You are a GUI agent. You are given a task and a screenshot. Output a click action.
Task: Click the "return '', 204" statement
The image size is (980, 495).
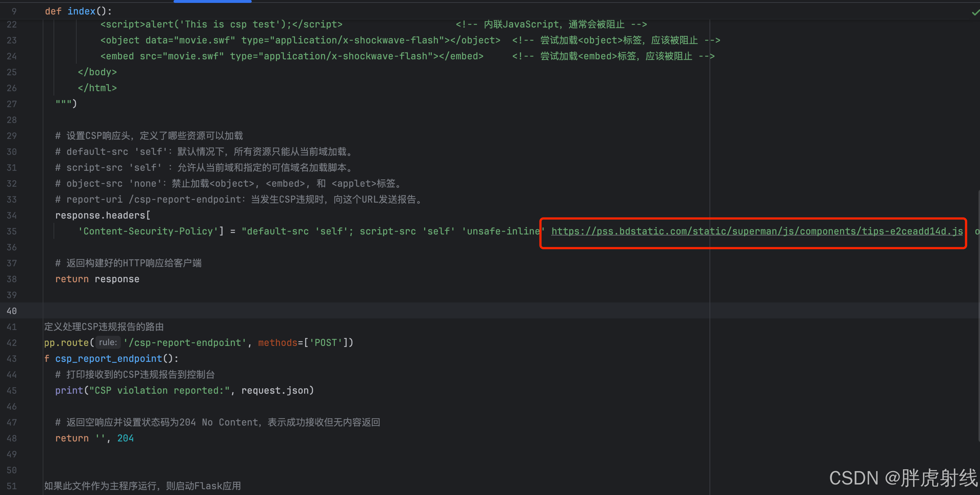(94, 438)
